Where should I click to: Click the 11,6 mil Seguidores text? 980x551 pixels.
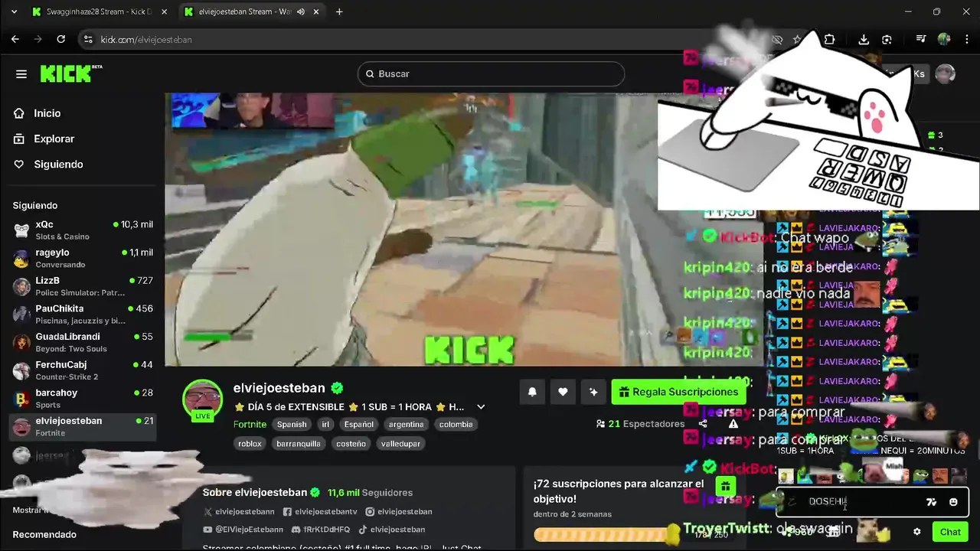click(370, 493)
